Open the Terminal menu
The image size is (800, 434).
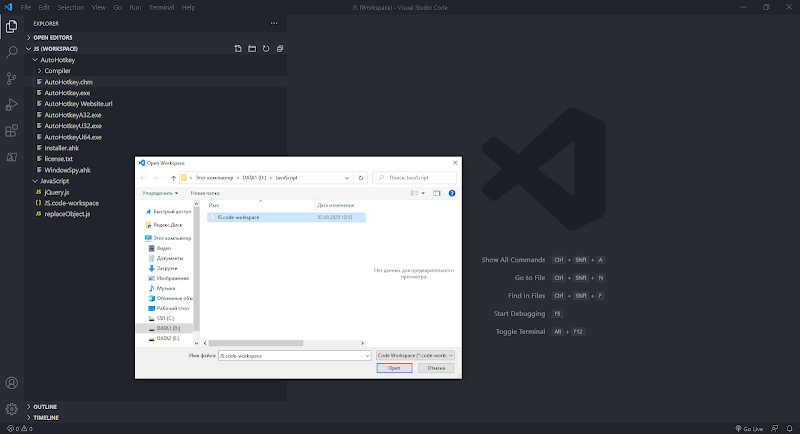(161, 8)
